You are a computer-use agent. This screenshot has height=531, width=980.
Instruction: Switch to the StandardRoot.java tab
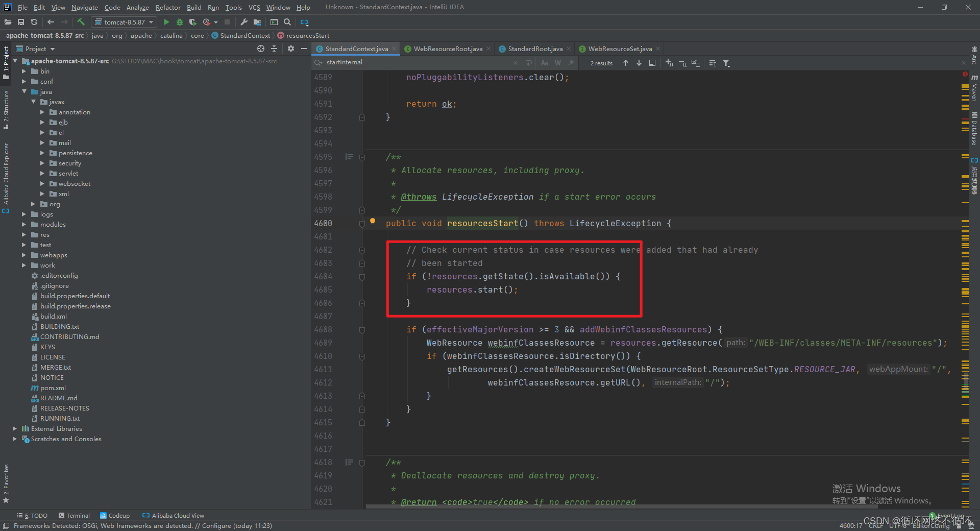(x=534, y=49)
